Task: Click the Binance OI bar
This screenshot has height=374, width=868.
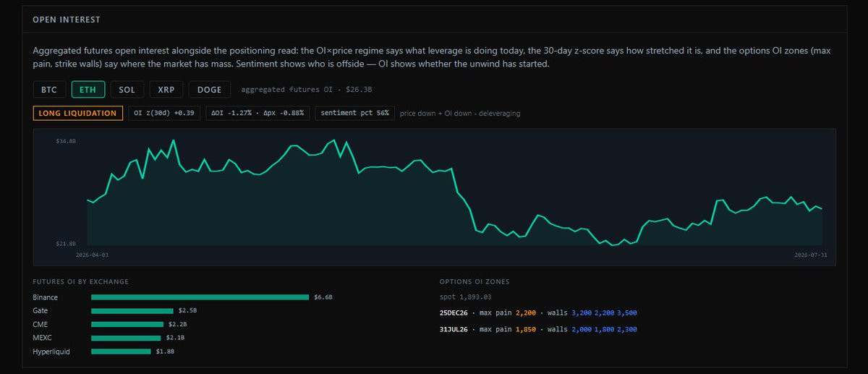Action: click(x=200, y=297)
